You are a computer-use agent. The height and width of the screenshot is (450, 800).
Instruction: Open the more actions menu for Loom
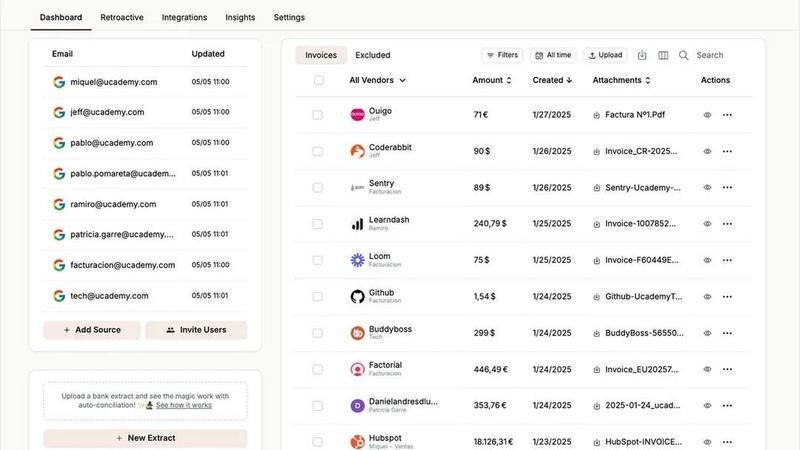pos(727,260)
